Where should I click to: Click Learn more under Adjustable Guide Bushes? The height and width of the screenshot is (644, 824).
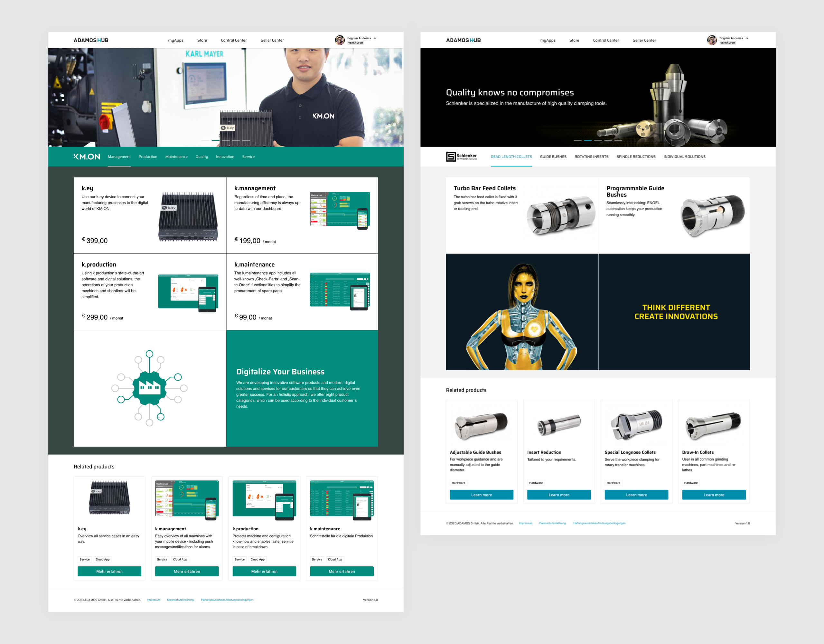[482, 495]
